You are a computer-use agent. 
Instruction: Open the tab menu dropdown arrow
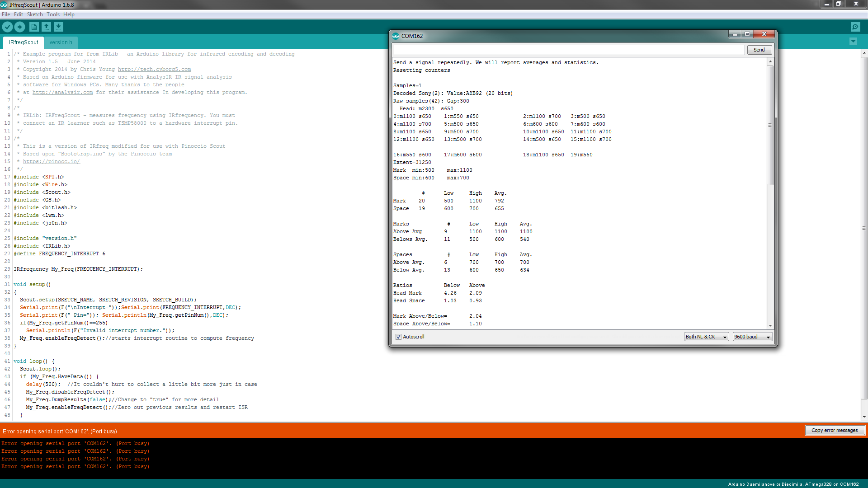point(853,42)
